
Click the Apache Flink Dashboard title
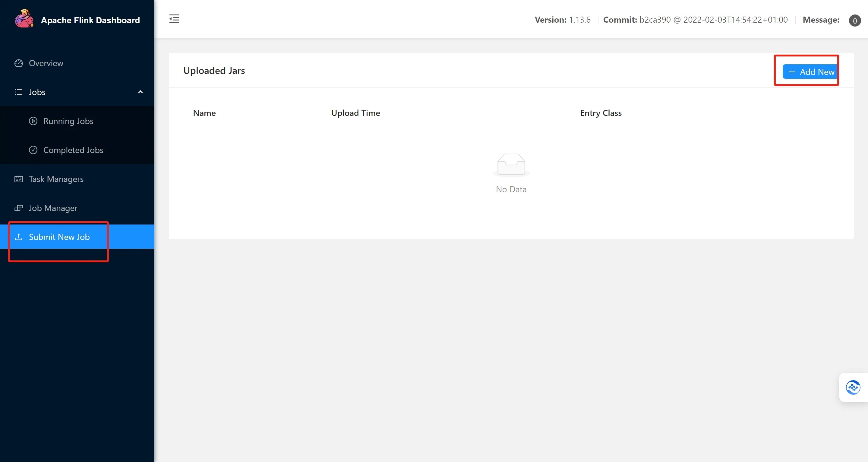click(90, 20)
